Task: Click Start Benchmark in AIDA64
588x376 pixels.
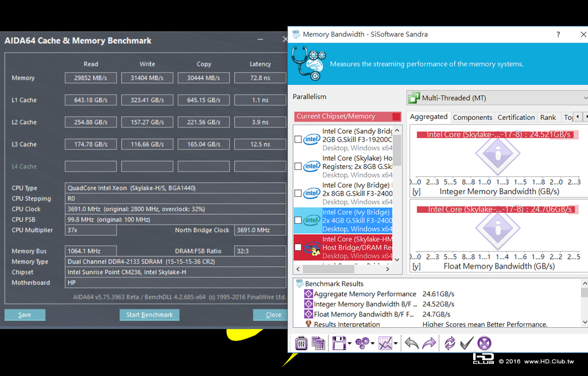Action: pyautogui.click(x=149, y=315)
